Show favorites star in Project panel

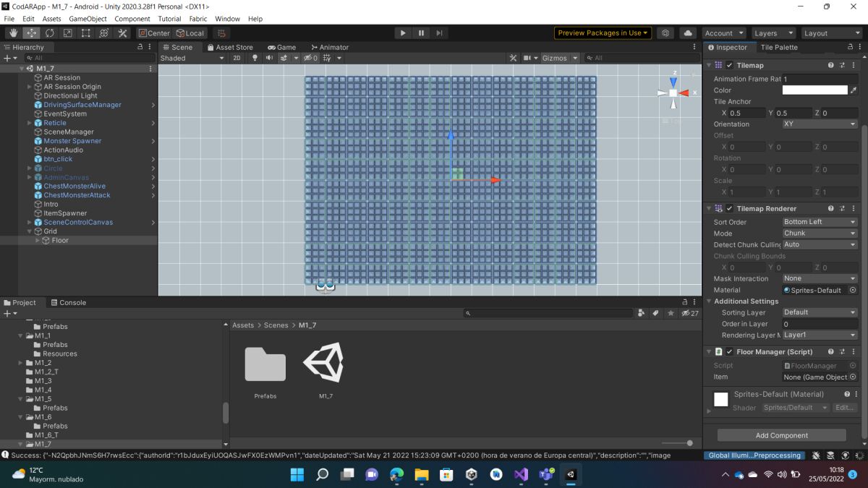click(671, 313)
